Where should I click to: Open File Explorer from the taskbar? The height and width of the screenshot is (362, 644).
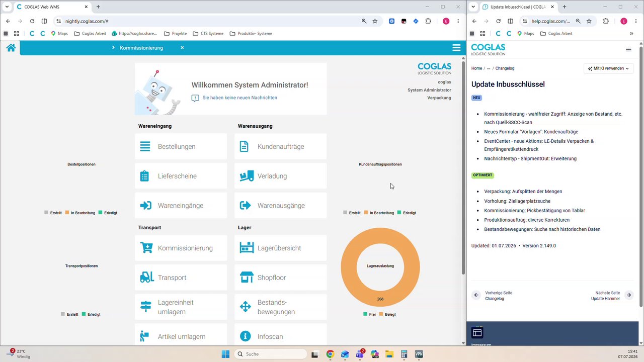pyautogui.click(x=389, y=354)
